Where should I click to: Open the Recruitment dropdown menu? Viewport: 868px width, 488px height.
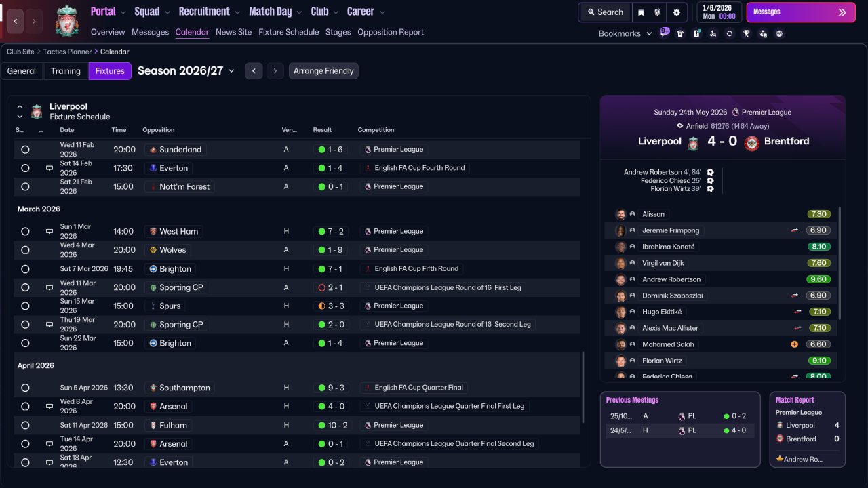click(x=209, y=12)
